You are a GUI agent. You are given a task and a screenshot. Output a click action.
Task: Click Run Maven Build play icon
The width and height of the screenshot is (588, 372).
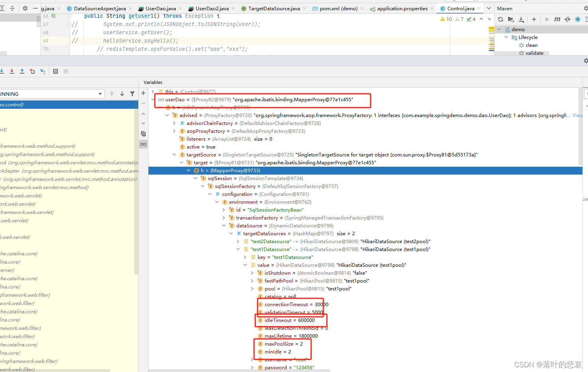click(x=547, y=19)
